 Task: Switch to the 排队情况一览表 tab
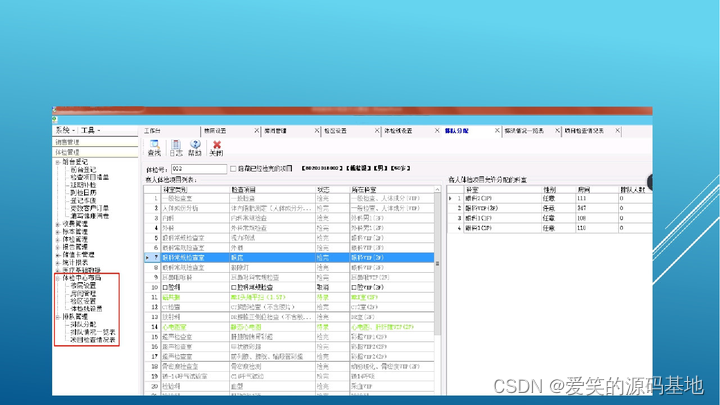point(524,131)
